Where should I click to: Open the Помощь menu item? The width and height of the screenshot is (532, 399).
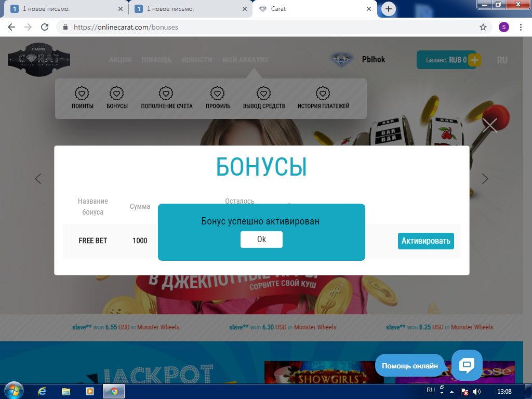(x=156, y=60)
